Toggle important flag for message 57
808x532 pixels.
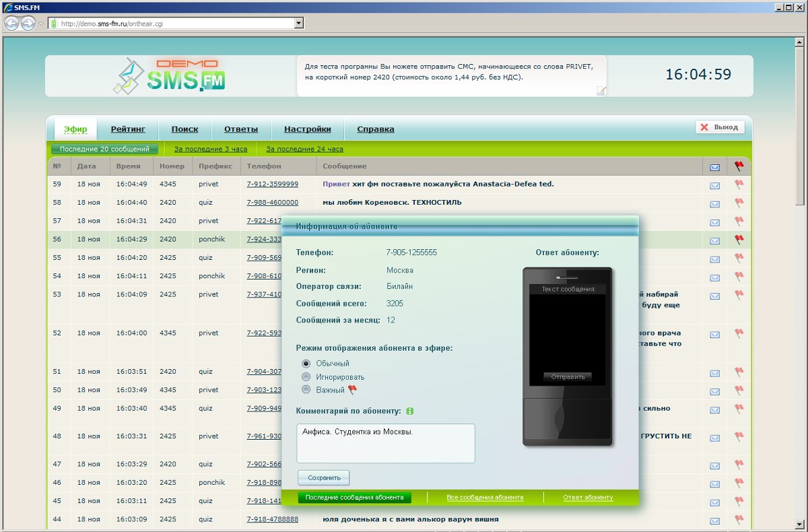tap(739, 221)
